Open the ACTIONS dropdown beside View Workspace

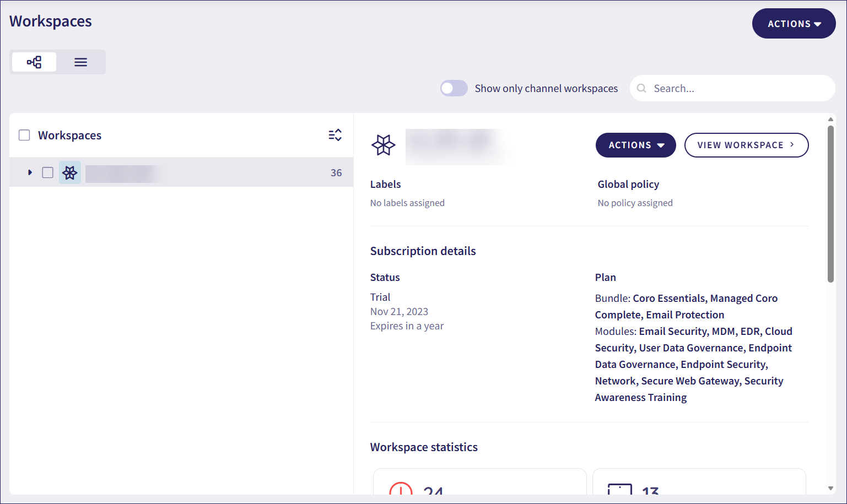pyautogui.click(x=635, y=145)
